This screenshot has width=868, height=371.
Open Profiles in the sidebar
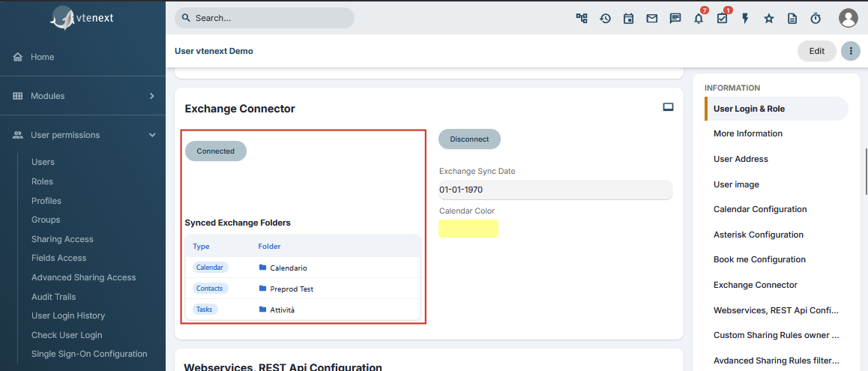(46, 200)
